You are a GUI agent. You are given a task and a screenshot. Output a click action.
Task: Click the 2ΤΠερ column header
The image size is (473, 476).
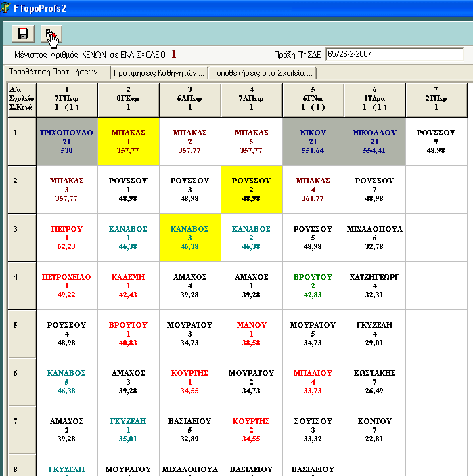[x=436, y=98]
